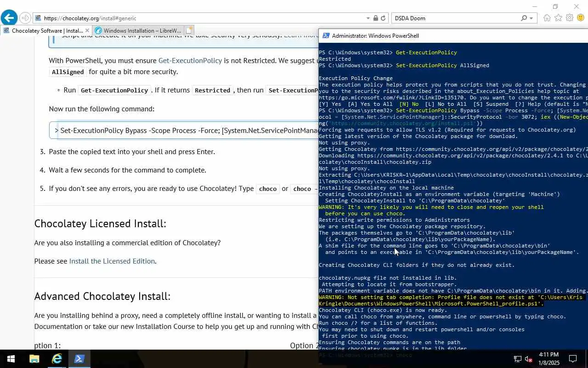Close the Chocolatey Software tab
This screenshot has width=588, height=368.
coord(87,31)
